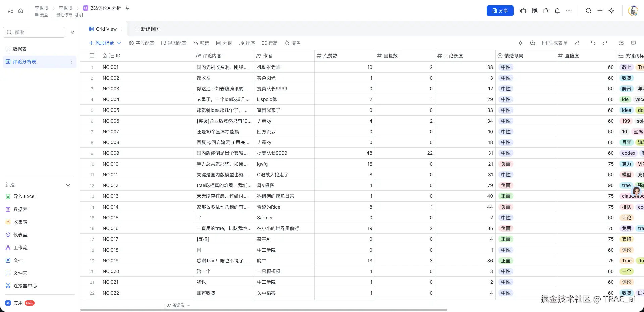Create new 文档 document

coord(14,260)
